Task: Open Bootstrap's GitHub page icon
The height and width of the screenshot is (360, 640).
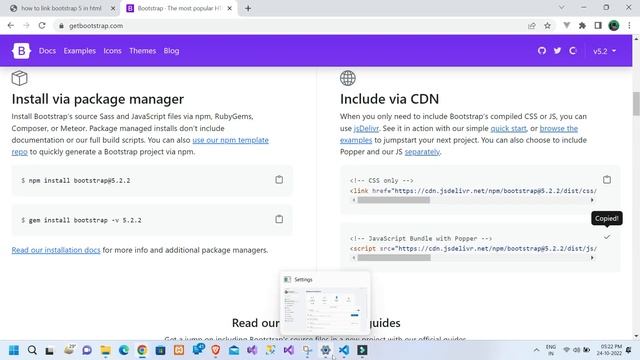Action: tap(542, 51)
